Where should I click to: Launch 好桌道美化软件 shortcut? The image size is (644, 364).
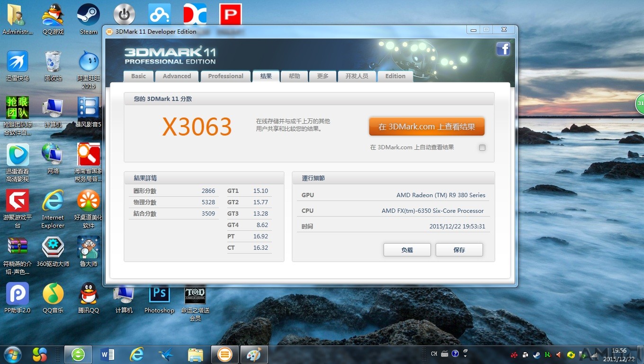click(x=89, y=209)
